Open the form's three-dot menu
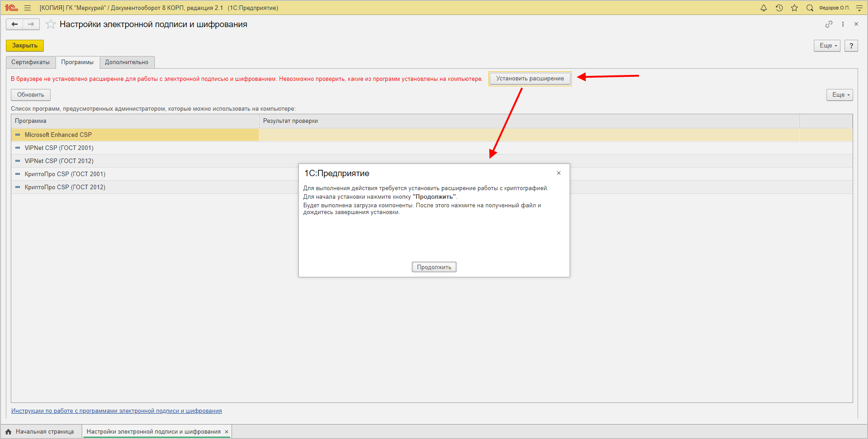Screen dimensions: 868x439 [843, 24]
